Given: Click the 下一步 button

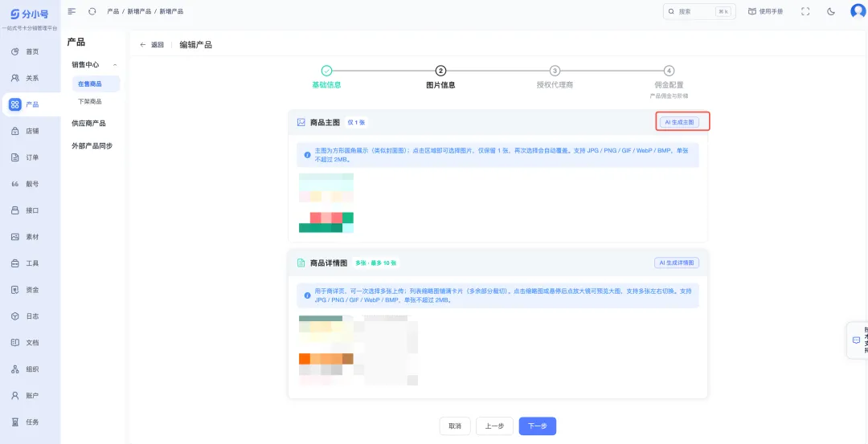Looking at the screenshot, I should tap(538, 426).
